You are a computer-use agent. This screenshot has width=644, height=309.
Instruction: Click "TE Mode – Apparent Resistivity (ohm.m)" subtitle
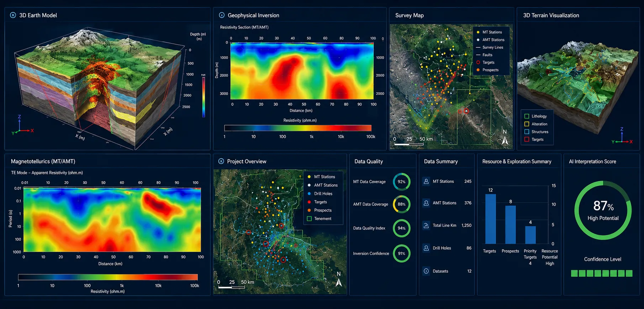[47, 173]
